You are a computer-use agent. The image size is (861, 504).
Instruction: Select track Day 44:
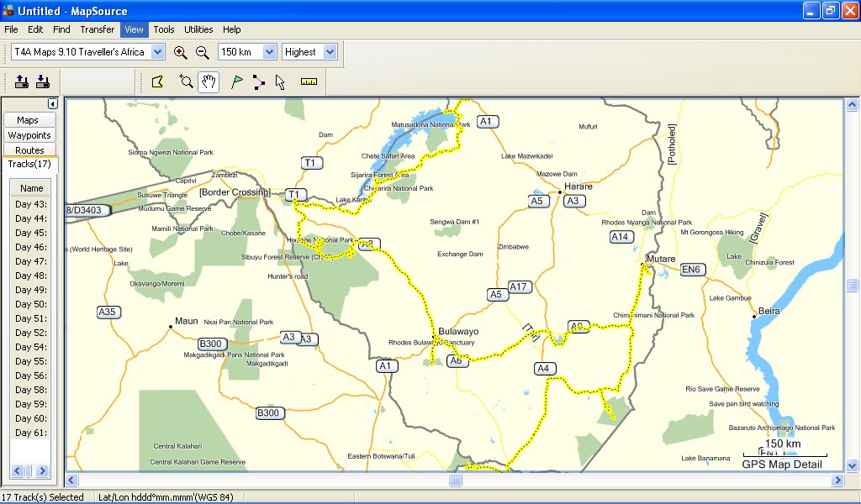point(31,218)
